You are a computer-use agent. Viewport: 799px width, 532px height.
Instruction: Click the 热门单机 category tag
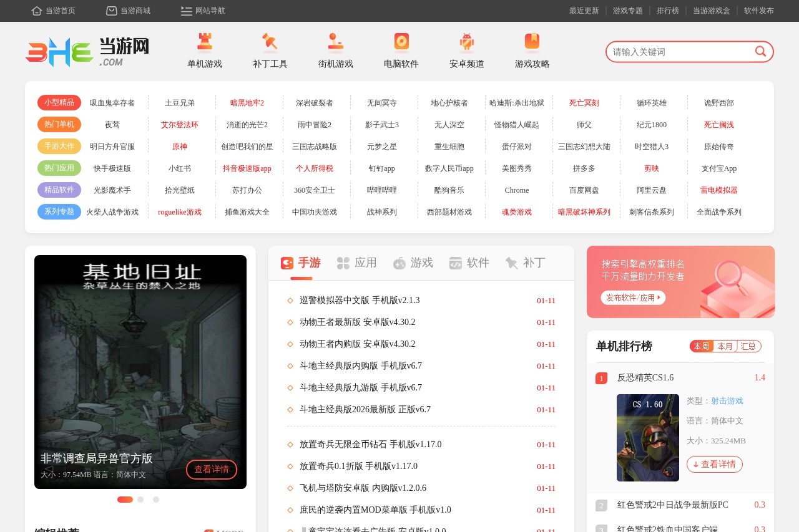(59, 124)
